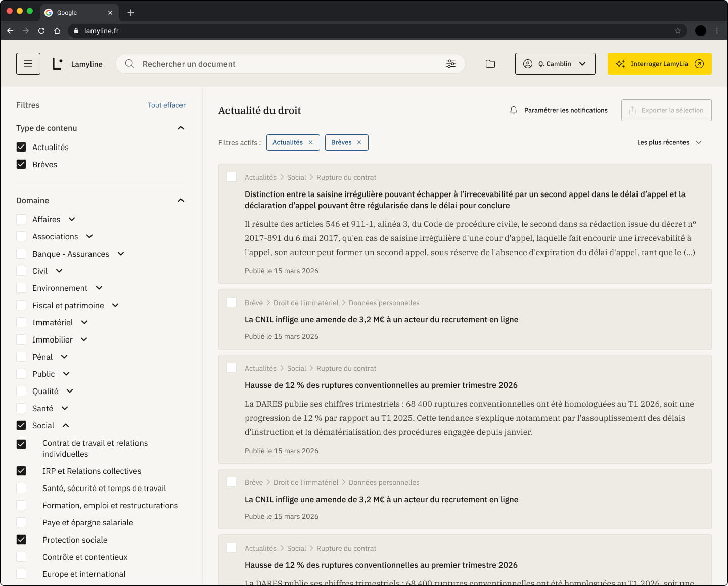Check Santé, sécurité et temps de travail

click(x=21, y=488)
